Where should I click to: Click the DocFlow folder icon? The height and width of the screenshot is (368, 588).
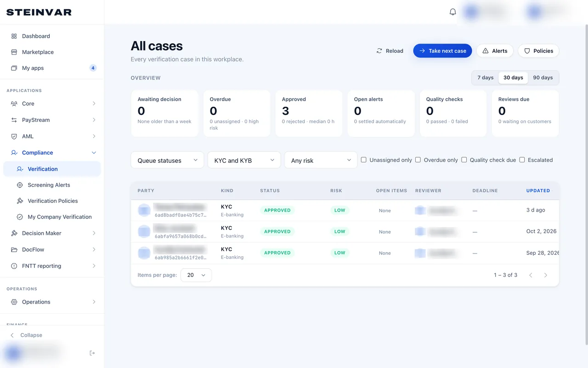pos(14,249)
